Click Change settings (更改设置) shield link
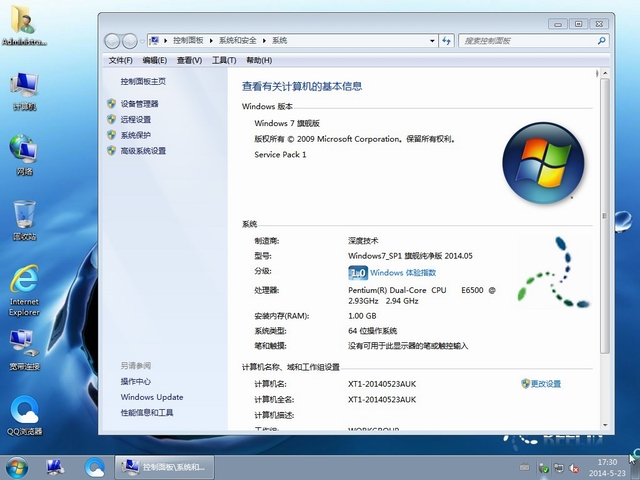This screenshot has width=640, height=480. click(x=545, y=384)
